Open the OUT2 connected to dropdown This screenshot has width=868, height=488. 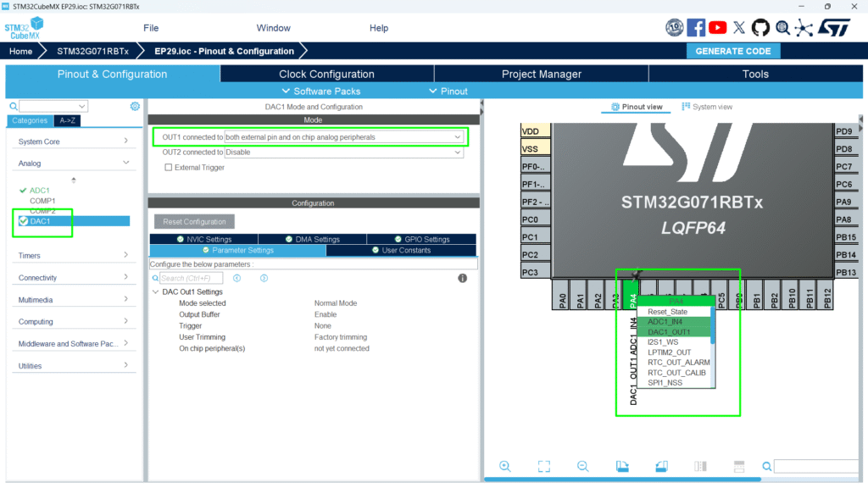click(343, 152)
